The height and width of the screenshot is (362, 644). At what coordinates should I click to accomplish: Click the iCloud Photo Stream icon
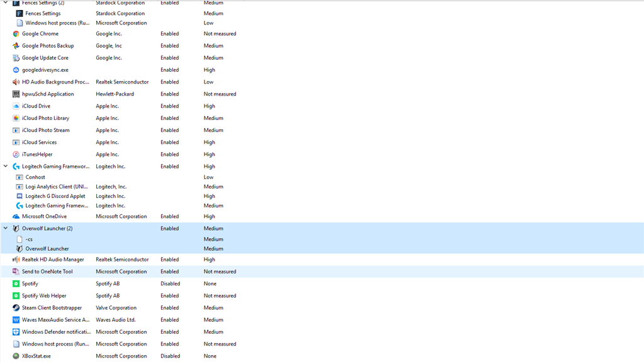click(16, 130)
